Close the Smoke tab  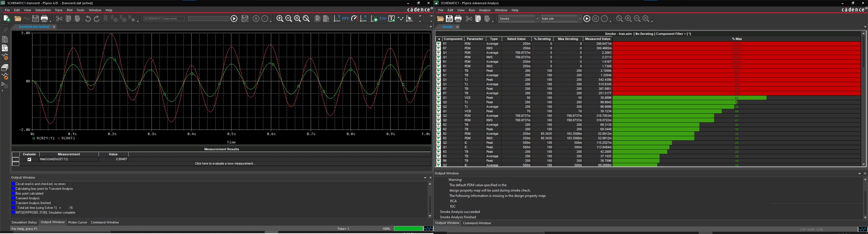click(x=457, y=27)
